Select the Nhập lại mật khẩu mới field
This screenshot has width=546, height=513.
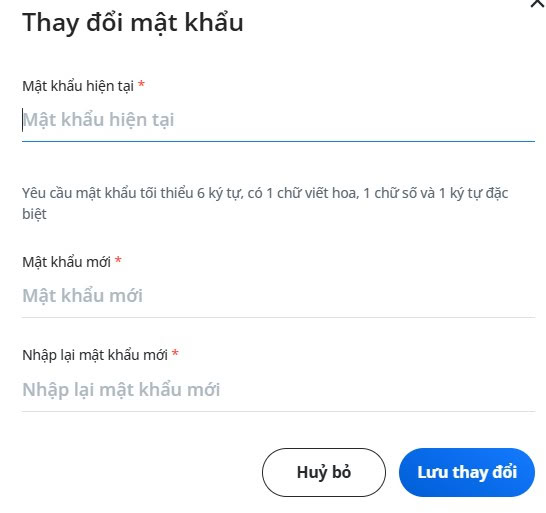pos(278,389)
